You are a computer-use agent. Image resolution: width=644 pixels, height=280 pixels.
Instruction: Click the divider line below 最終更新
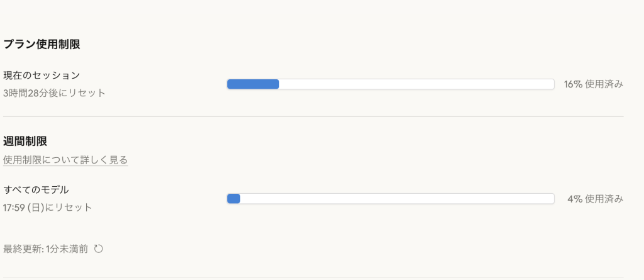coord(313,277)
